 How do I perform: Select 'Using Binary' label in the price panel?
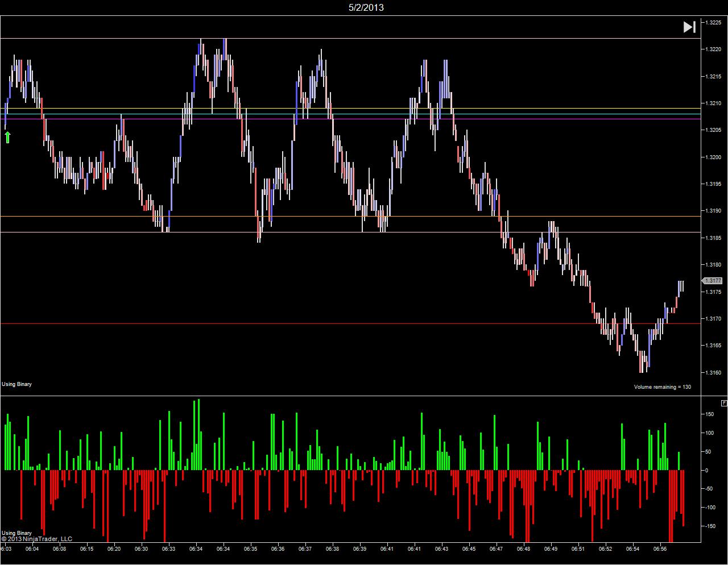click(x=17, y=384)
